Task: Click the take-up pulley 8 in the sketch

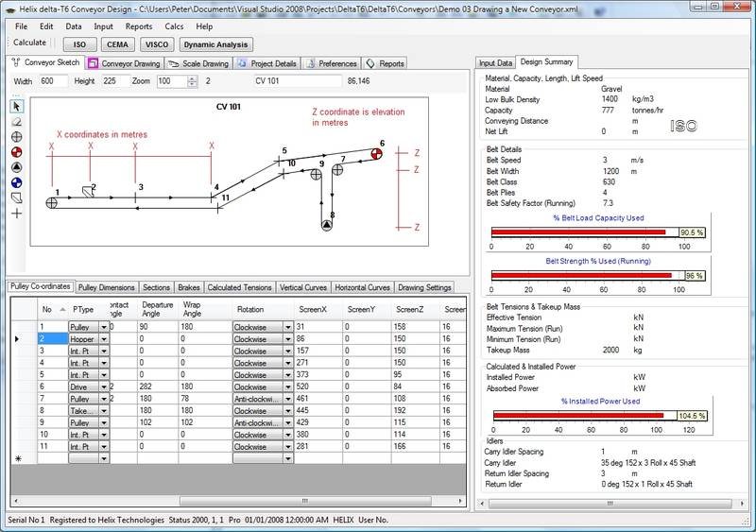Action: pos(327,225)
